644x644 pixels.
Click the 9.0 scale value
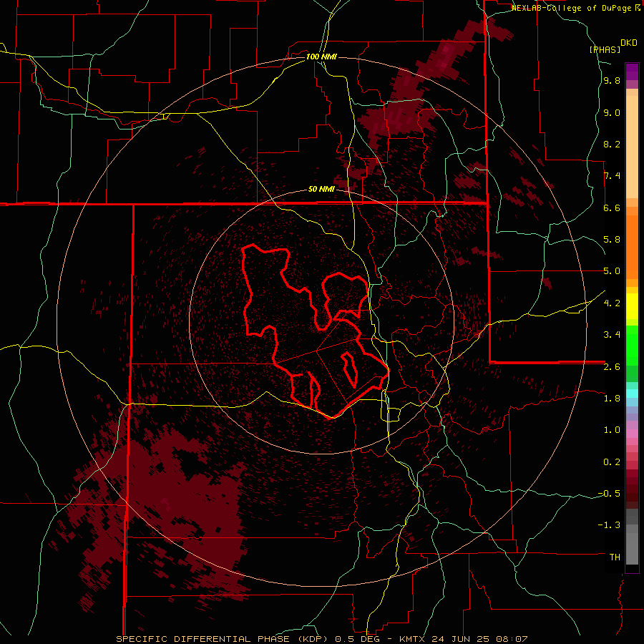click(x=612, y=113)
